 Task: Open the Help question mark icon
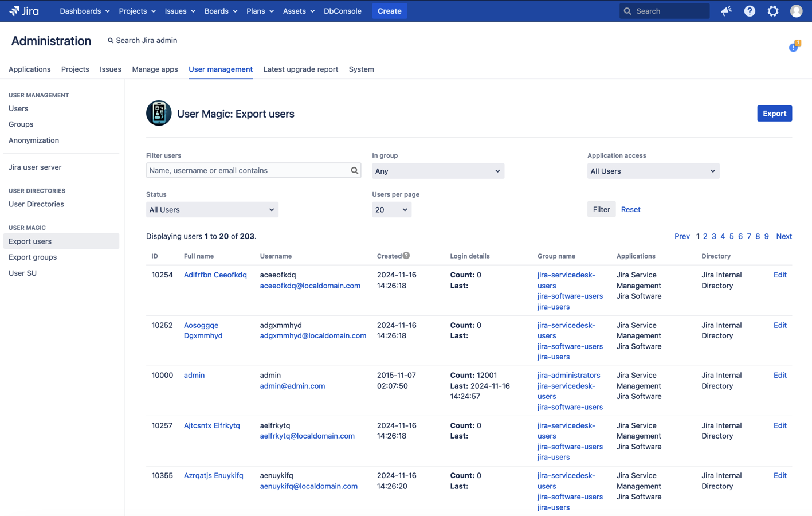click(750, 11)
